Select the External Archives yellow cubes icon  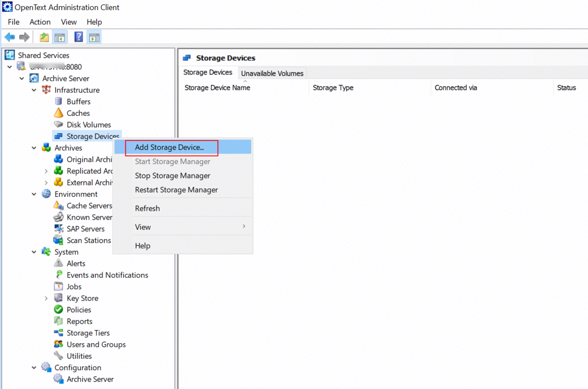[58, 182]
